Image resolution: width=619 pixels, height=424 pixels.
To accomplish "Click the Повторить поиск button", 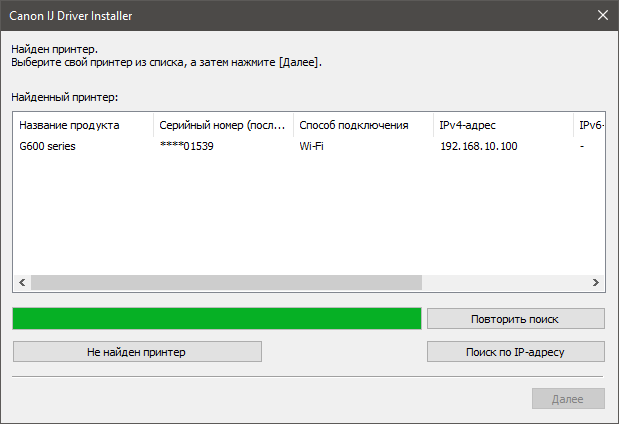I will pos(516,319).
